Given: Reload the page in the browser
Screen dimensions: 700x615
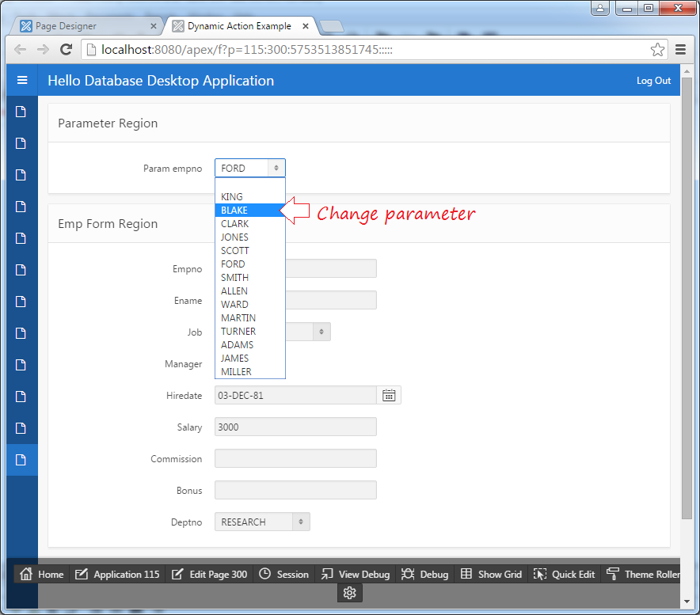Looking at the screenshot, I should [x=67, y=50].
